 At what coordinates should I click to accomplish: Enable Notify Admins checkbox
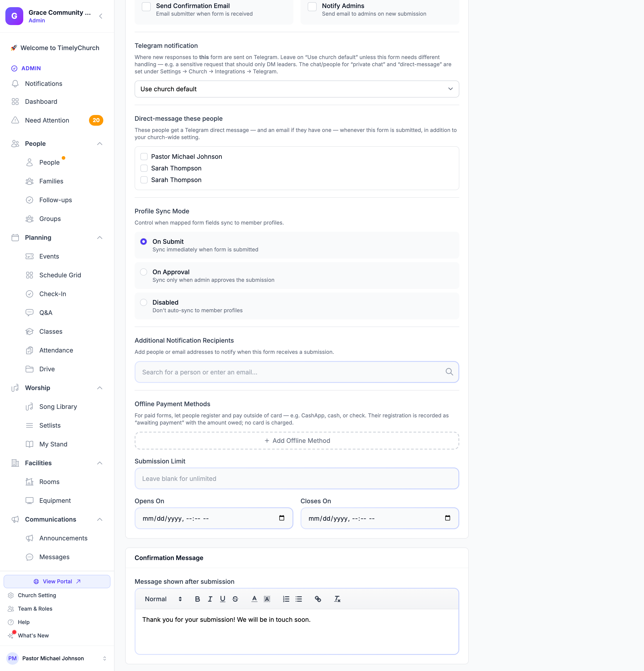[312, 6]
